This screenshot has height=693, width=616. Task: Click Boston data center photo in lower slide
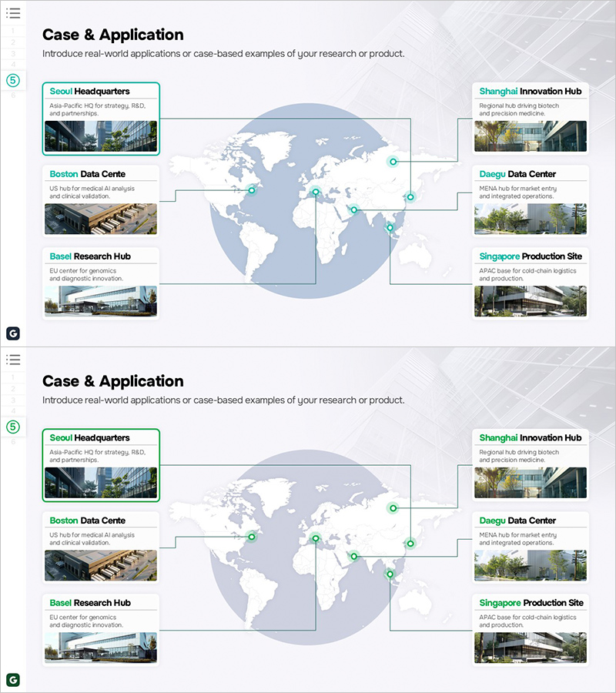(x=101, y=565)
